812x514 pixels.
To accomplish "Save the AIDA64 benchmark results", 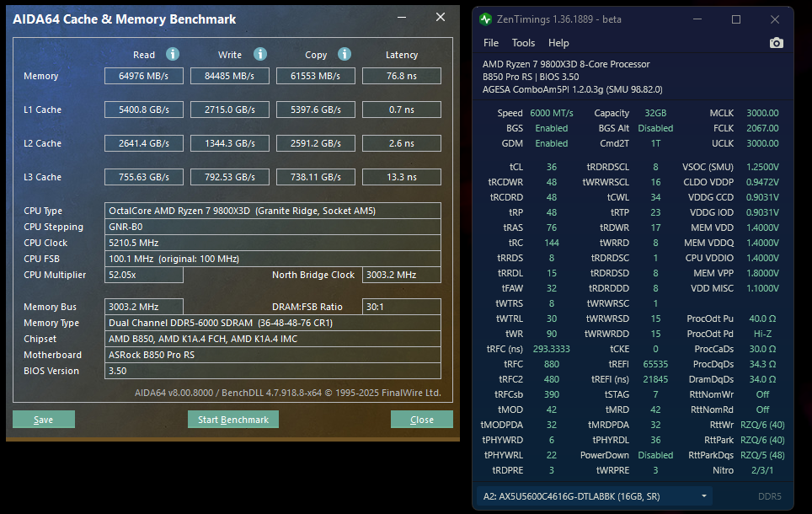I will tap(44, 419).
